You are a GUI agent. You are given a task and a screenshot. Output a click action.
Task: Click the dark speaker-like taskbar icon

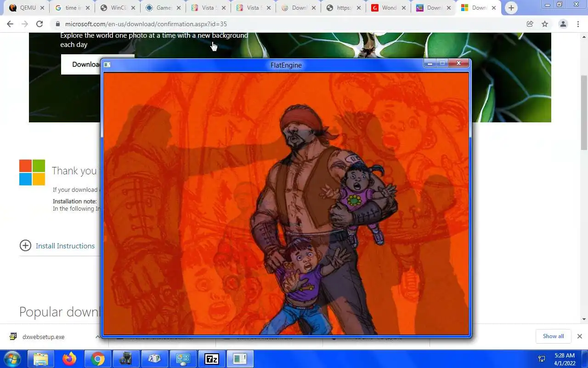126,359
